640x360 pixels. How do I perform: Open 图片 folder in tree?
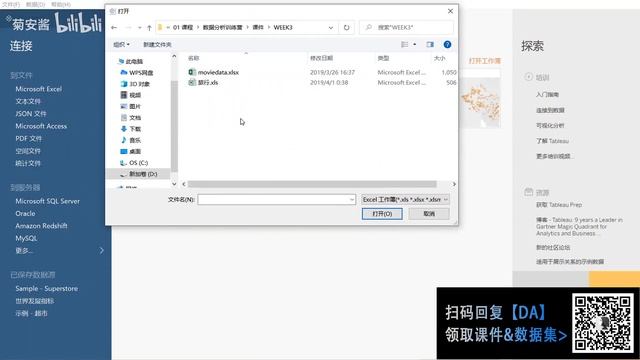[x=131, y=107]
